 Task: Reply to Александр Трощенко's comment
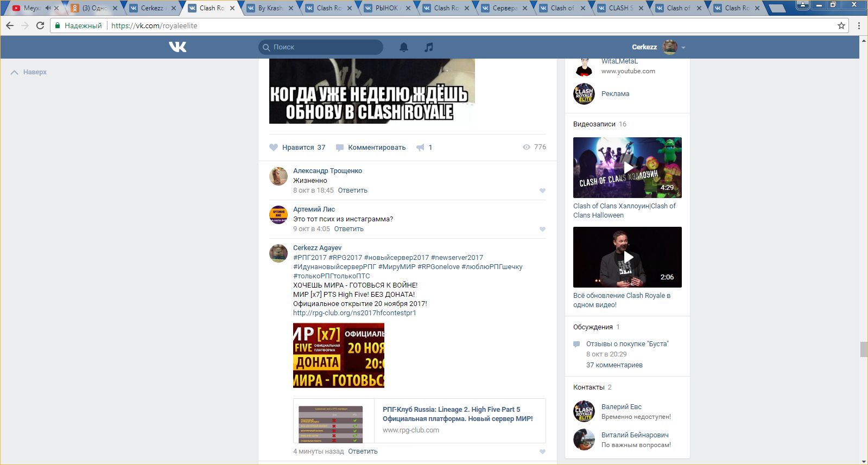click(x=353, y=190)
